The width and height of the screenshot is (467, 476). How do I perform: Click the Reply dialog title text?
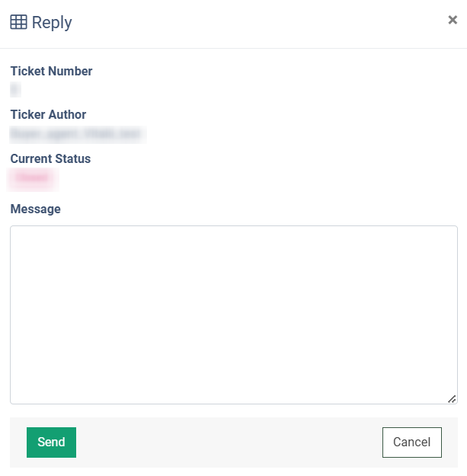pos(52,23)
